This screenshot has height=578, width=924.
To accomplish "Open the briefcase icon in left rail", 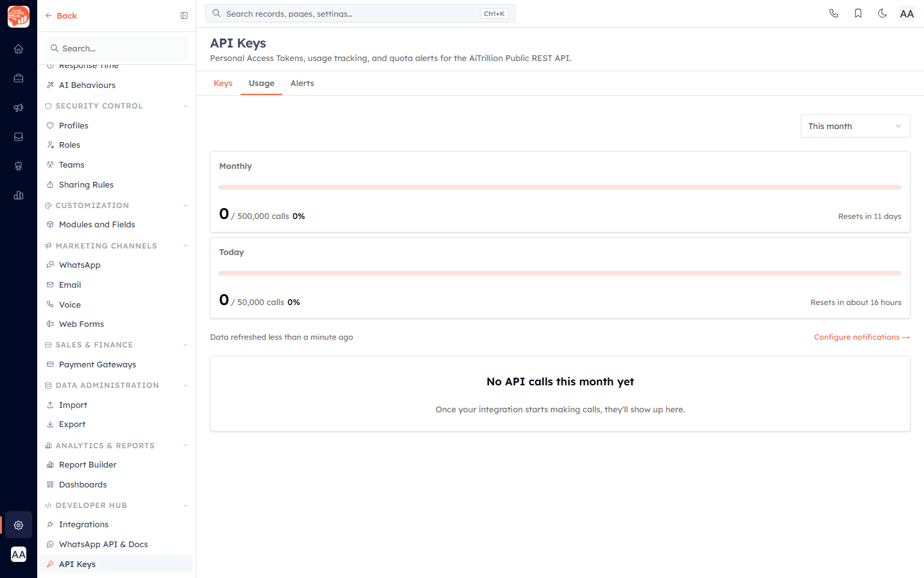I will (19, 78).
